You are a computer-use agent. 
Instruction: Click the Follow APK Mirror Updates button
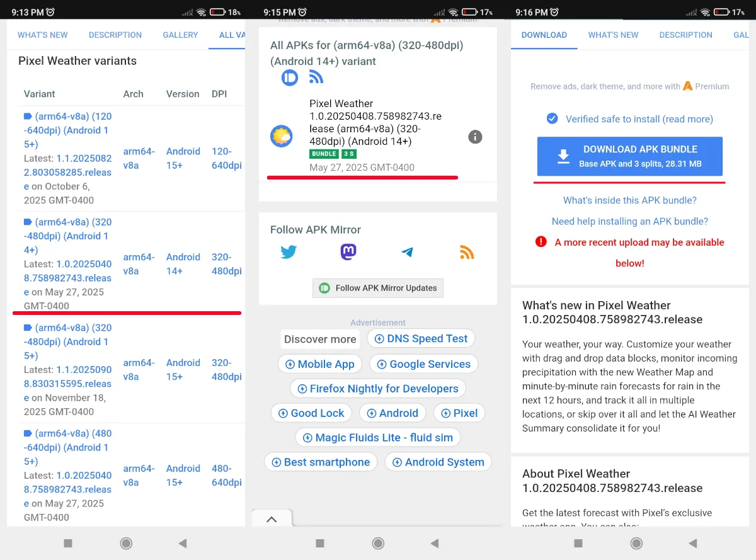[377, 288]
